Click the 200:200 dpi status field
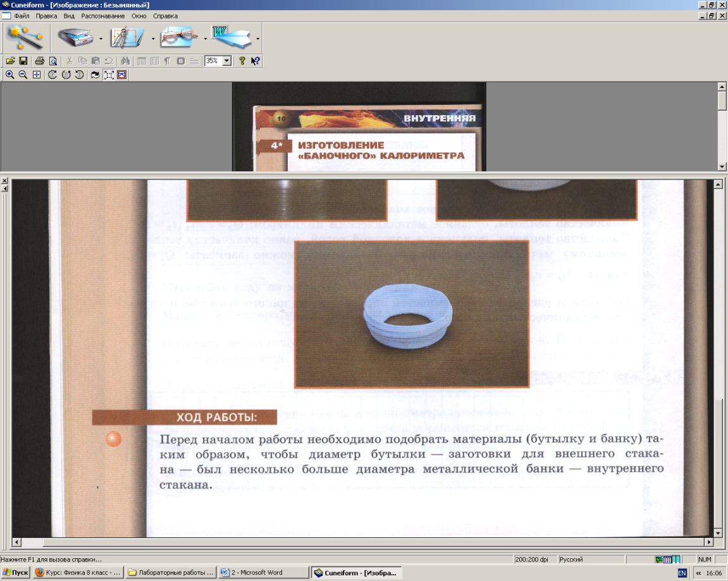Image resolution: width=728 pixels, height=581 pixels. coord(535,560)
